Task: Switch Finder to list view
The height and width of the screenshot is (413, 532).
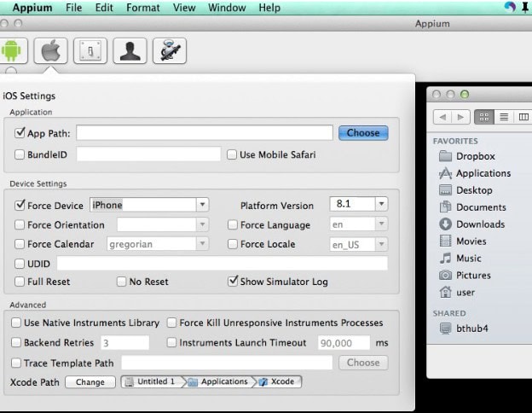Action: tap(504, 117)
